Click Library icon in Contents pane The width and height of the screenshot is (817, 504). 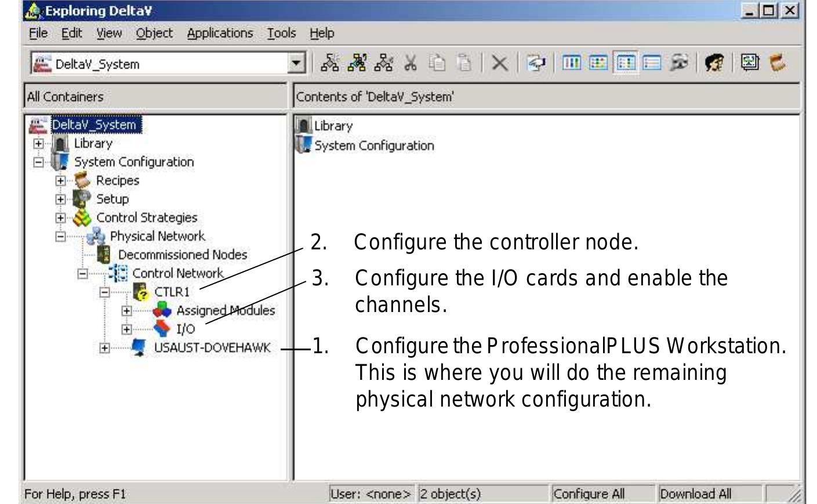click(303, 125)
